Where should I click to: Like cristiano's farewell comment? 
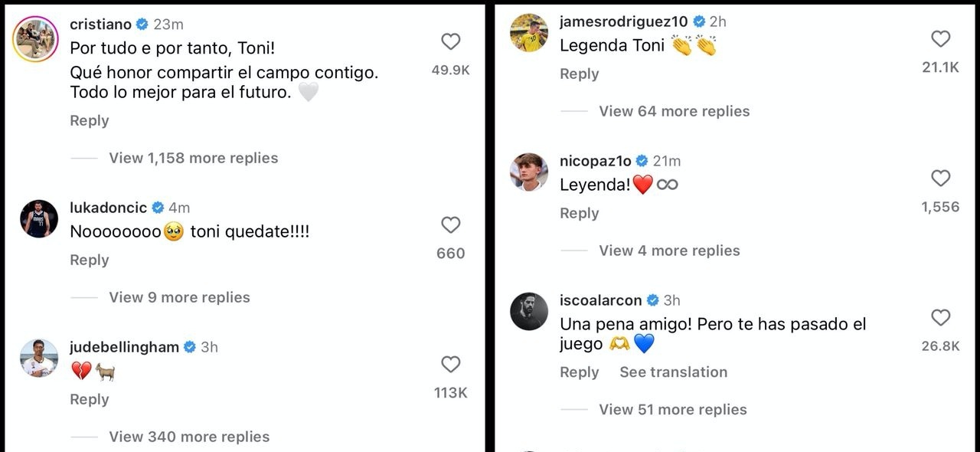[450, 41]
